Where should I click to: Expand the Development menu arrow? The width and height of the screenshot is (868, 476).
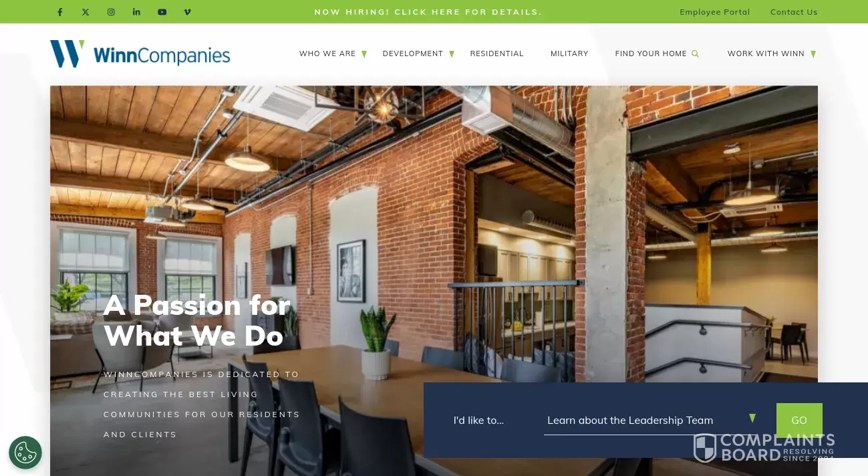click(x=452, y=54)
